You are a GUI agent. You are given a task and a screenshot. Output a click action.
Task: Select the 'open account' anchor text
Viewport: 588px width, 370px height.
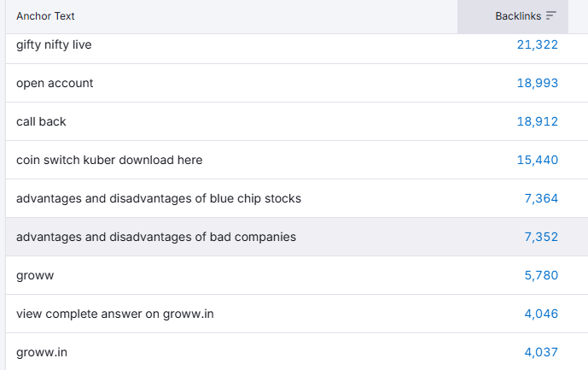[x=55, y=83]
